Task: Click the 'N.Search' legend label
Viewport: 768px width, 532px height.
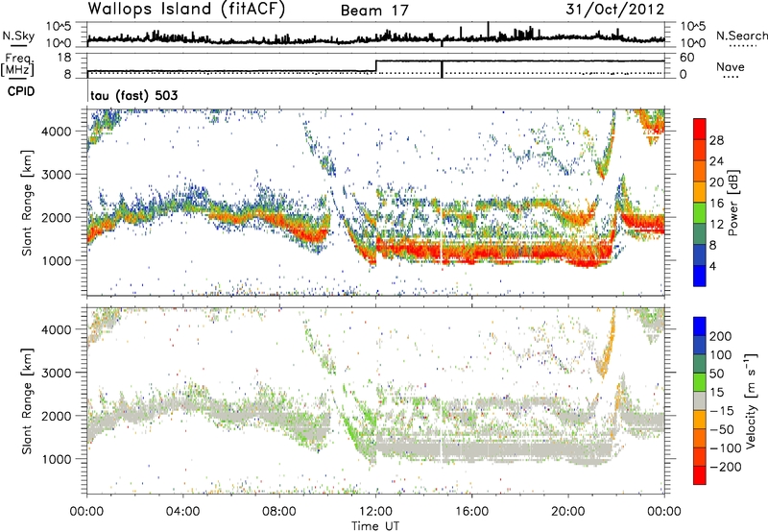Action: [x=741, y=36]
